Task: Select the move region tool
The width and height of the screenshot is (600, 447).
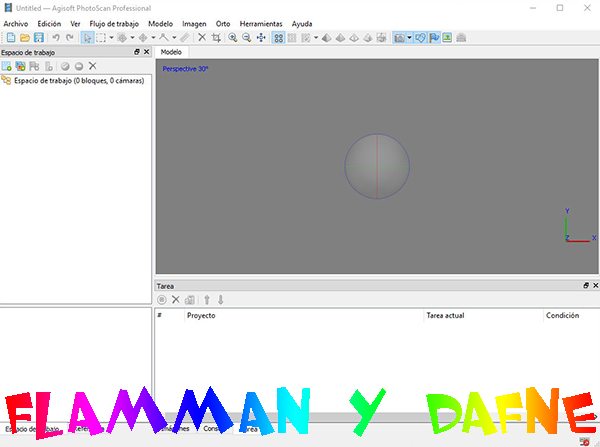Action: (x=122, y=38)
